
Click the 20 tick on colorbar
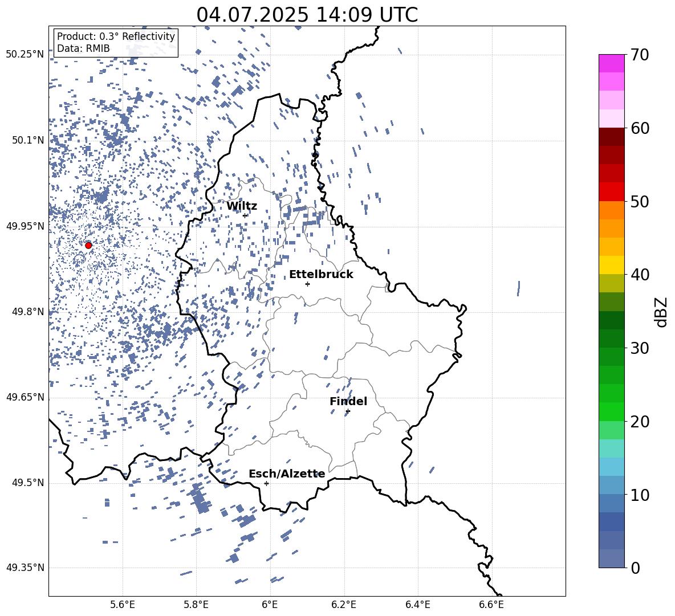(640, 421)
